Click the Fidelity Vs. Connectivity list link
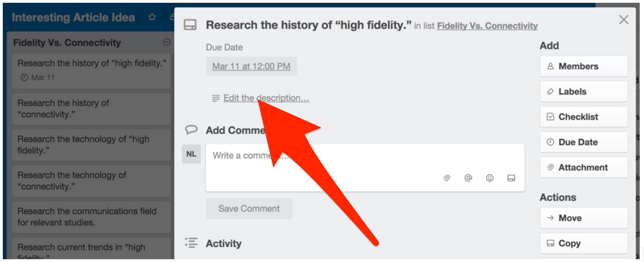Screen dimensions: 644x262 coord(487,26)
